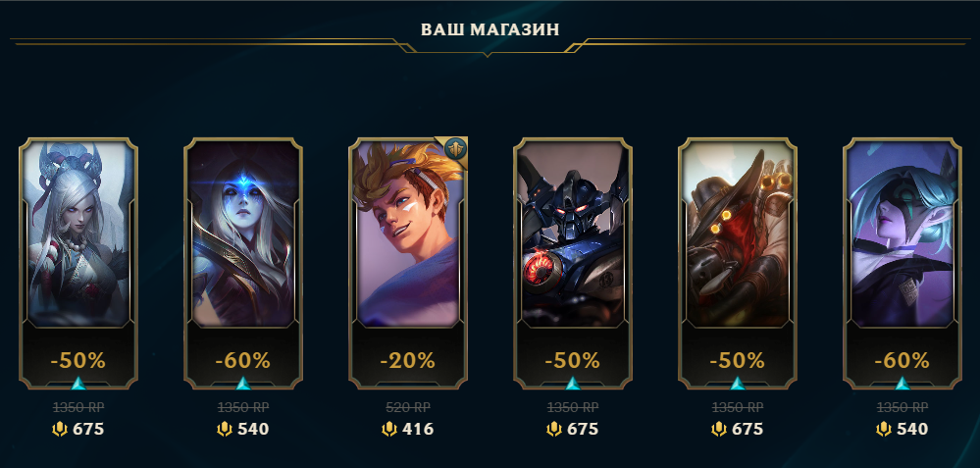Select the dark robot mech skin card
980x468 pixels.
573,263
